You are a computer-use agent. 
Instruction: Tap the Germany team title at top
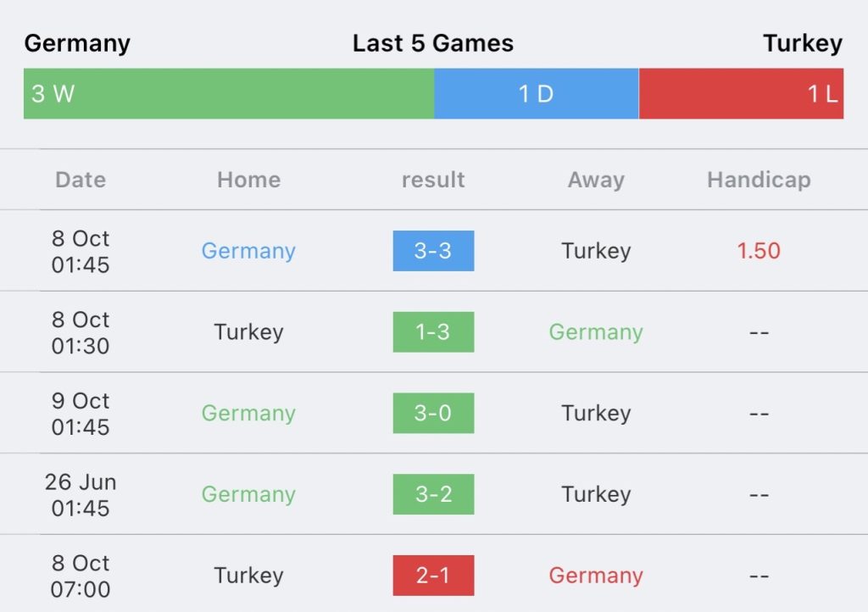tap(77, 43)
